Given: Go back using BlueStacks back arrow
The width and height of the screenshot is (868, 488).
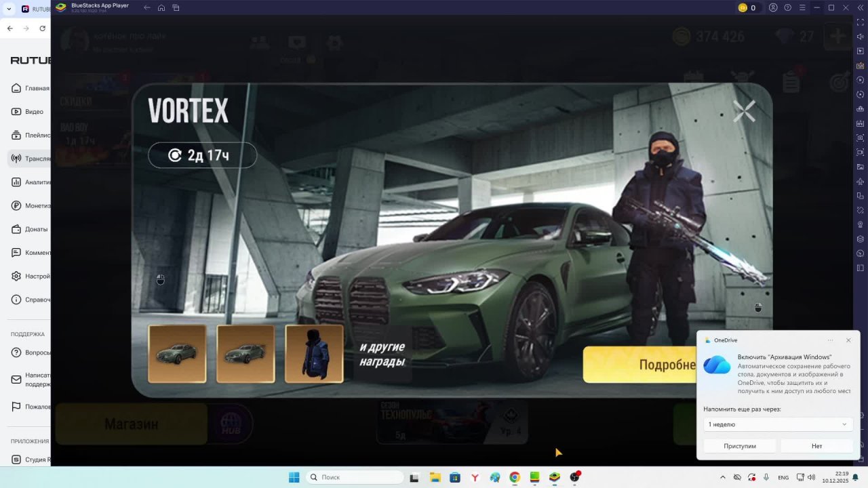Looking at the screenshot, I should pyautogui.click(x=147, y=7).
